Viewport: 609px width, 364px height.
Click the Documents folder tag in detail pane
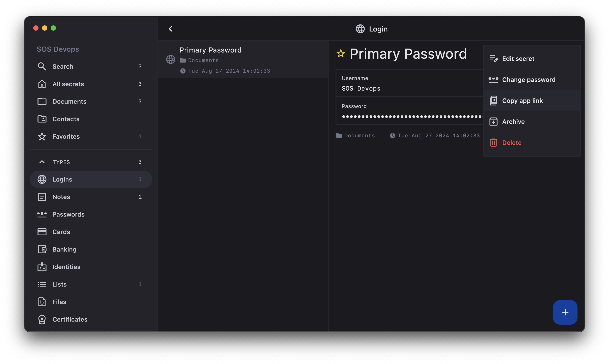355,135
